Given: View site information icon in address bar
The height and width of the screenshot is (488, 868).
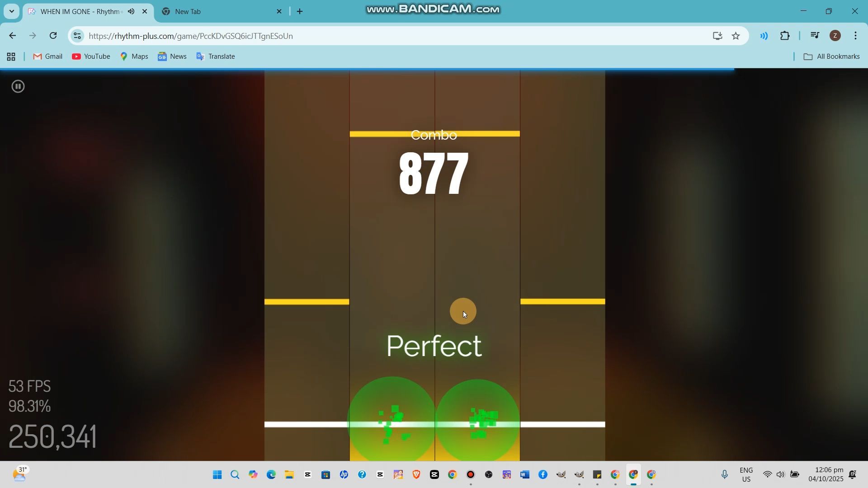Looking at the screenshot, I should pyautogui.click(x=77, y=36).
